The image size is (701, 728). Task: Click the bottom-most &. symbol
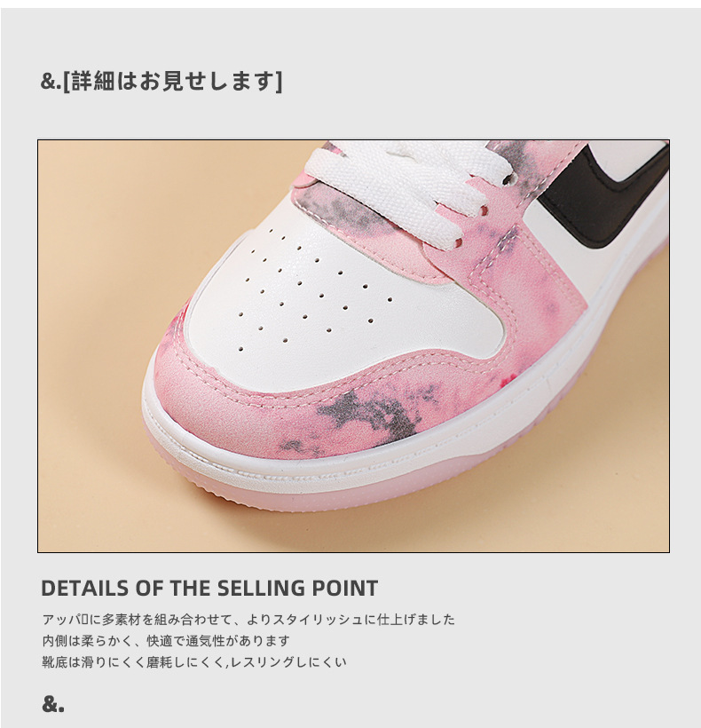click(x=53, y=704)
